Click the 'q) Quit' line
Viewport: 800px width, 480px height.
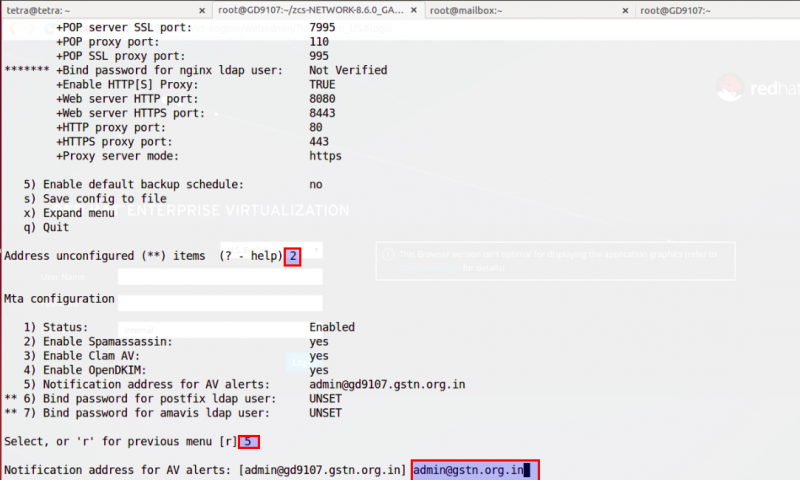(x=46, y=228)
